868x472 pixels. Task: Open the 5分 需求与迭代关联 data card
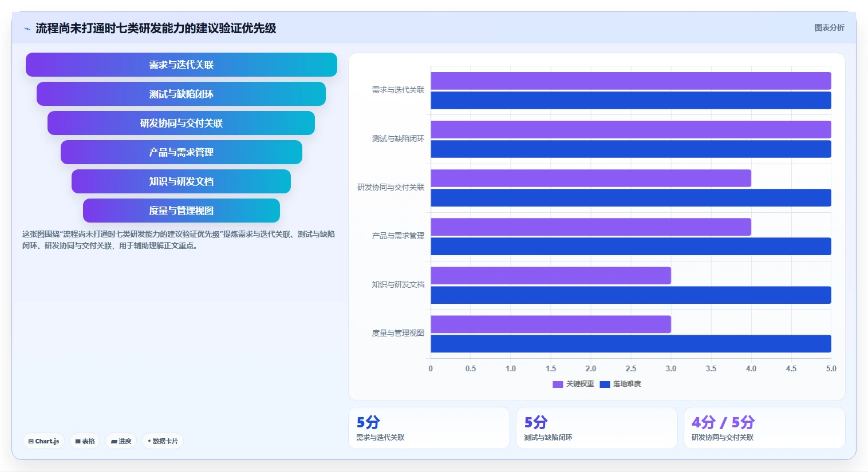pyautogui.click(x=429, y=428)
